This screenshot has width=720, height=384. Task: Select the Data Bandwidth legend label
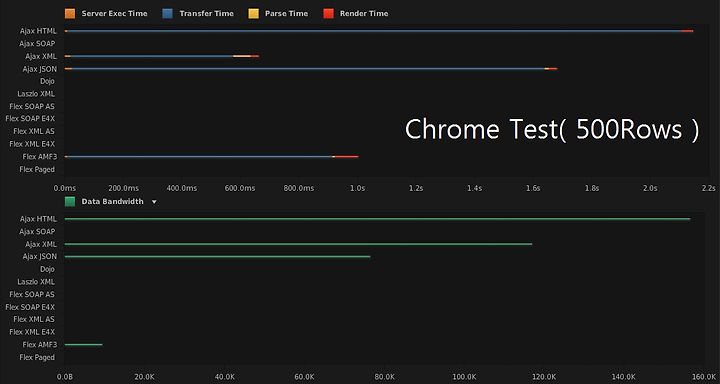coord(112,202)
